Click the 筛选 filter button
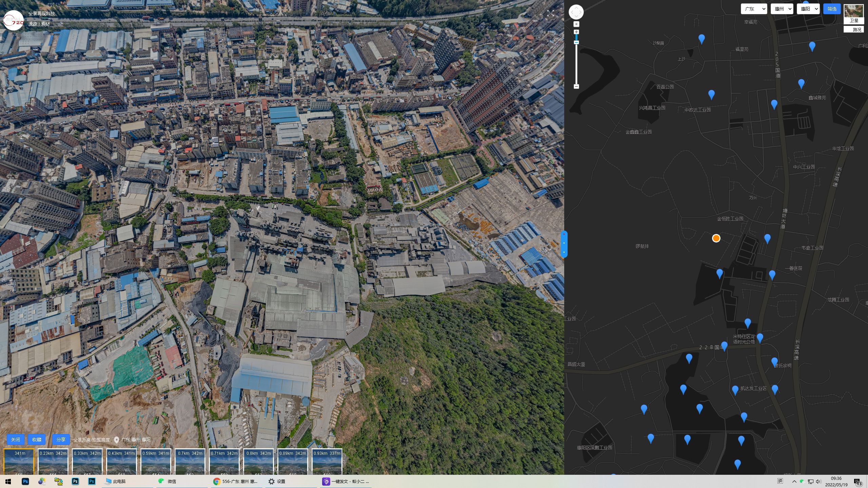 [832, 9]
